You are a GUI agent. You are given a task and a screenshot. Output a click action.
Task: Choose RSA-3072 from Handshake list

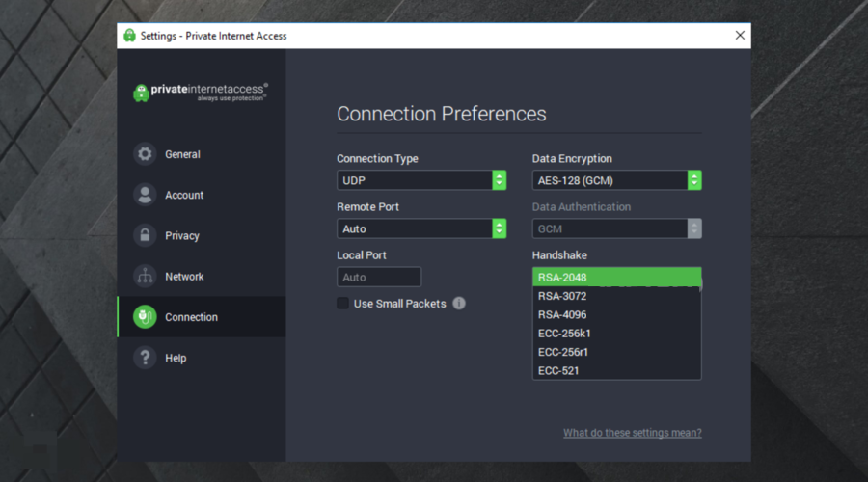(616, 296)
